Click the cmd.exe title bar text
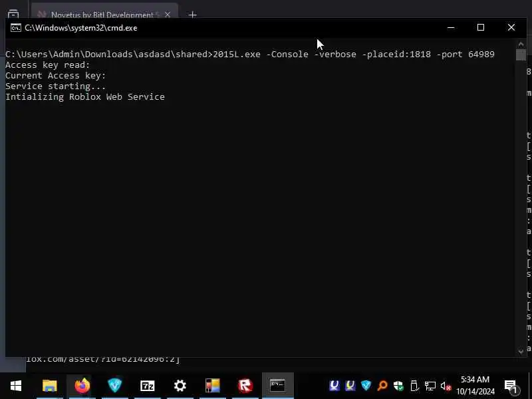 point(80,28)
